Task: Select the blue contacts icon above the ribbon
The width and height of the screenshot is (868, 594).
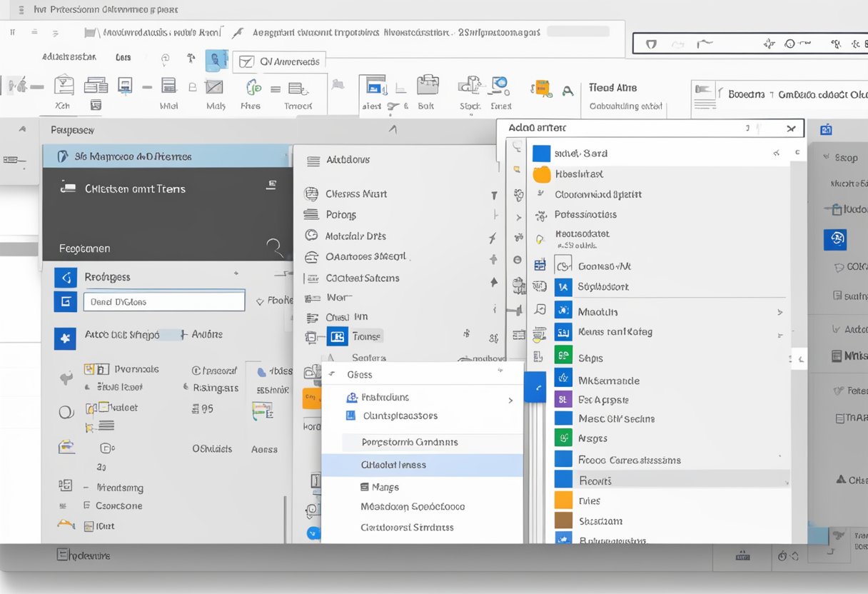Action: 217,61
